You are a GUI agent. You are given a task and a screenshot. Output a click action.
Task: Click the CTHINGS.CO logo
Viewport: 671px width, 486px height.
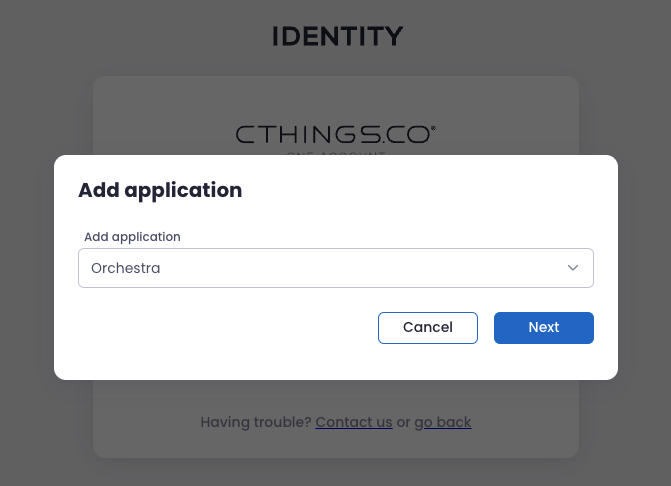coord(331,134)
